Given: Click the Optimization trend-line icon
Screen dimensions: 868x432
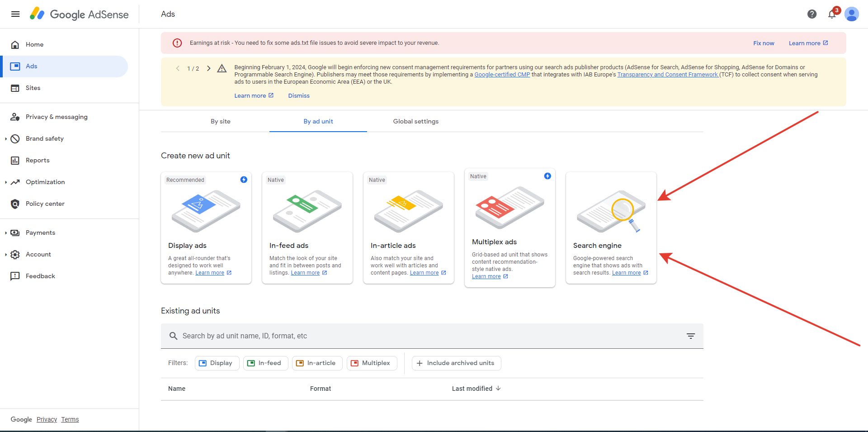Looking at the screenshot, I should coord(15,182).
